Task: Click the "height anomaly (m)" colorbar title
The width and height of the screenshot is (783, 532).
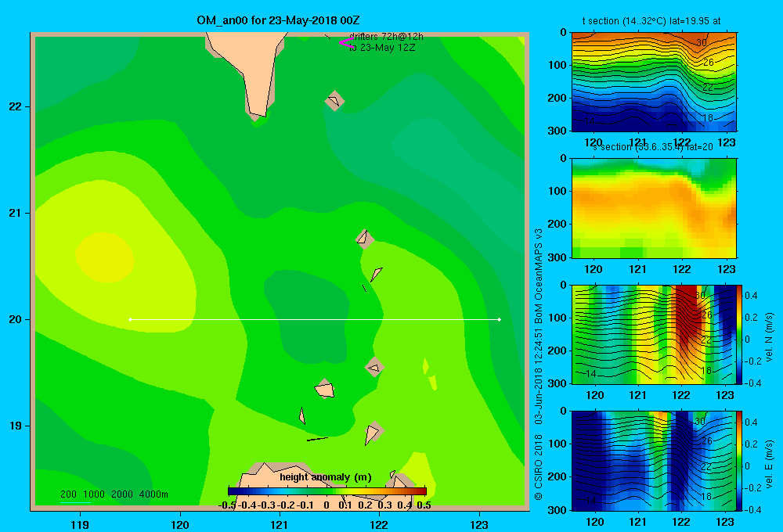Action: click(x=326, y=477)
